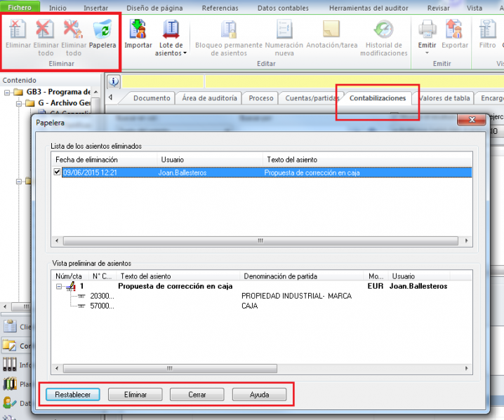Image resolution: width=504 pixels, height=420 pixels.
Task: Click the Importar ribbon icon
Action: tap(138, 33)
